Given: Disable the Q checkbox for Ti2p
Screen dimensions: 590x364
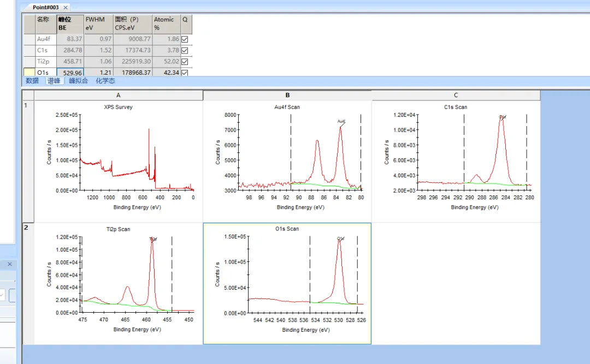Looking at the screenshot, I should (x=185, y=62).
